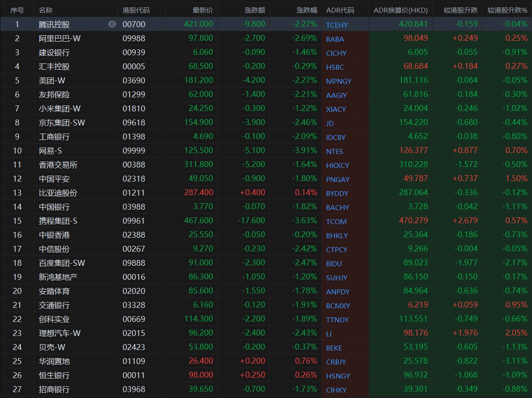The height and width of the screenshot is (398, 532).
Task: Sort by 较港股升跌% column header
Action: (507, 10)
